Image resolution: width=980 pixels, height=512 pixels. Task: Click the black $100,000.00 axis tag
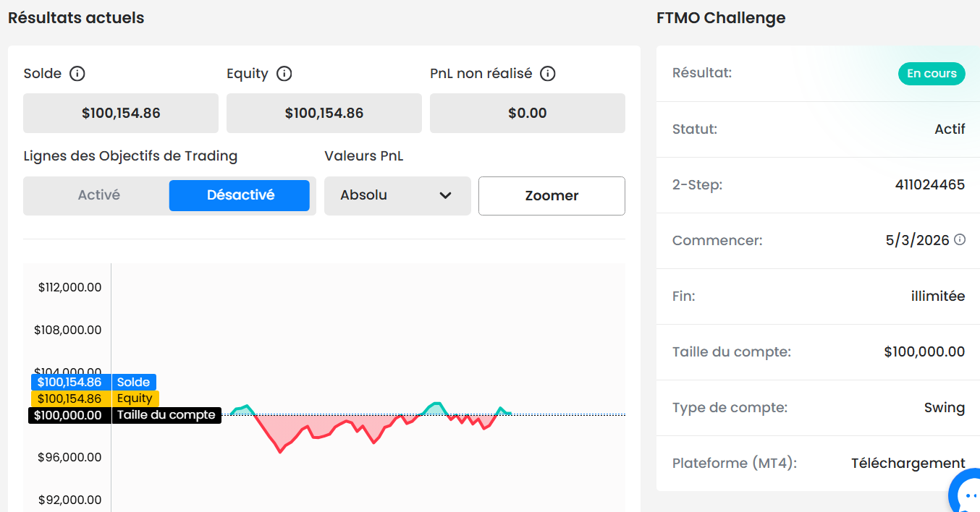click(x=69, y=415)
